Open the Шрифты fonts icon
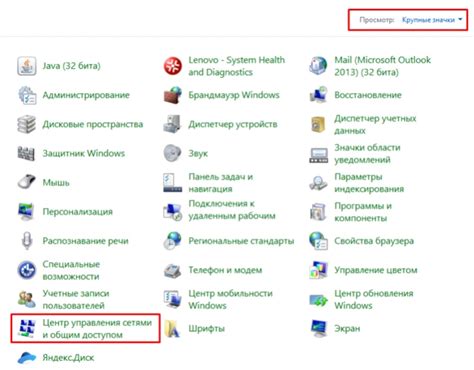474x370 pixels. 173,328
